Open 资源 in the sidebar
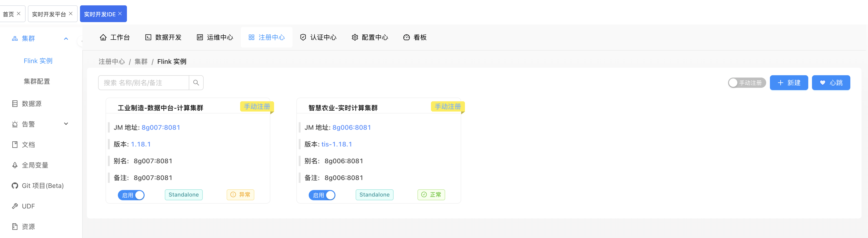 click(28, 227)
